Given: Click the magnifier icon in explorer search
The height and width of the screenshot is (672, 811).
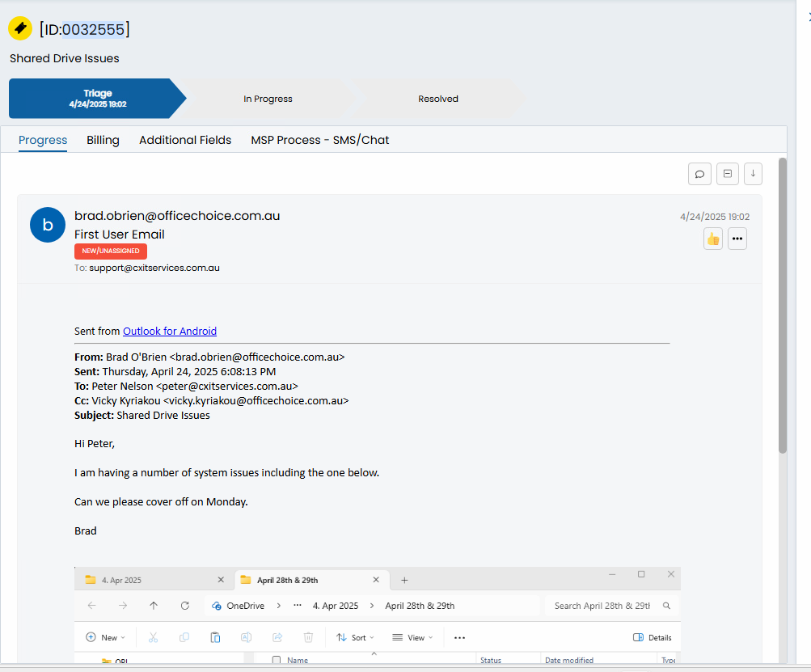Looking at the screenshot, I should click(667, 606).
